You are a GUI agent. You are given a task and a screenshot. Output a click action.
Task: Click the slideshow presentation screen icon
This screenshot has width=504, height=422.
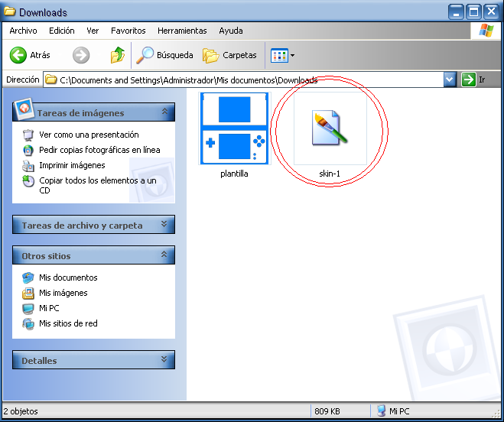pos(28,135)
